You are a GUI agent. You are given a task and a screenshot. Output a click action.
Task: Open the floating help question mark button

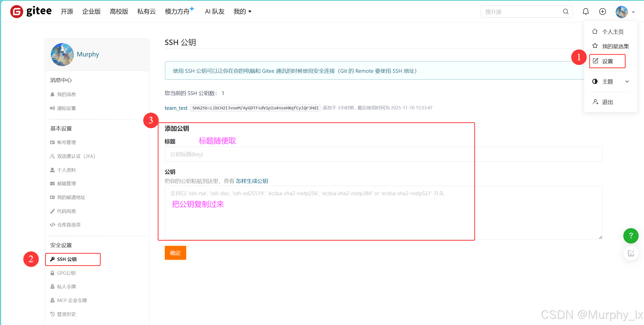pos(631,236)
